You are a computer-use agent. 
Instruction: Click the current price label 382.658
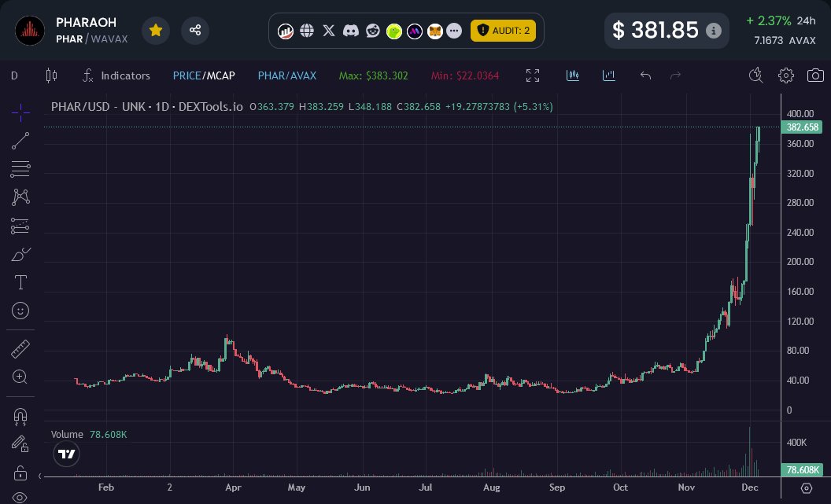pos(802,127)
